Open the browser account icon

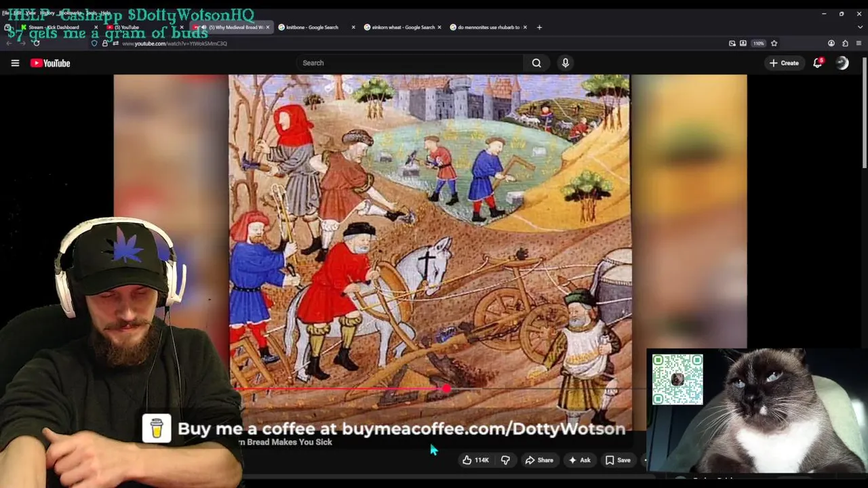(831, 43)
